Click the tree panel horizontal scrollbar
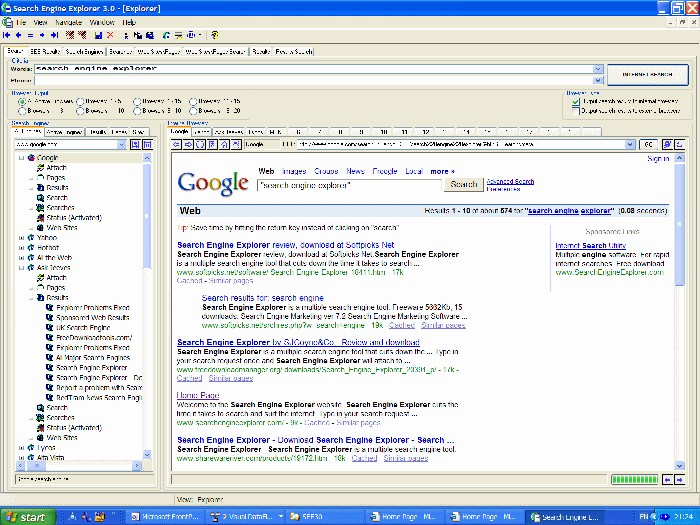Screen dimensions: 700x525 click(79, 466)
